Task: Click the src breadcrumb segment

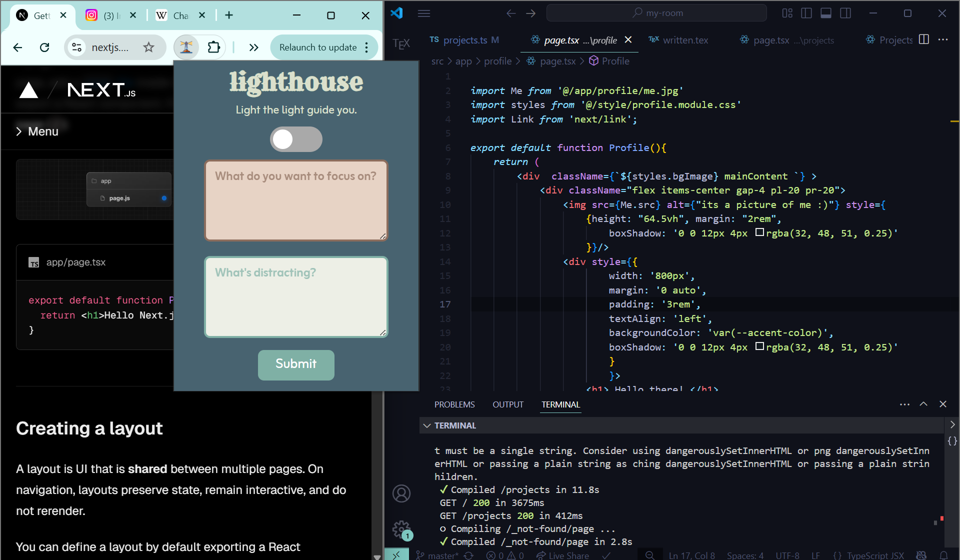Action: [437, 61]
